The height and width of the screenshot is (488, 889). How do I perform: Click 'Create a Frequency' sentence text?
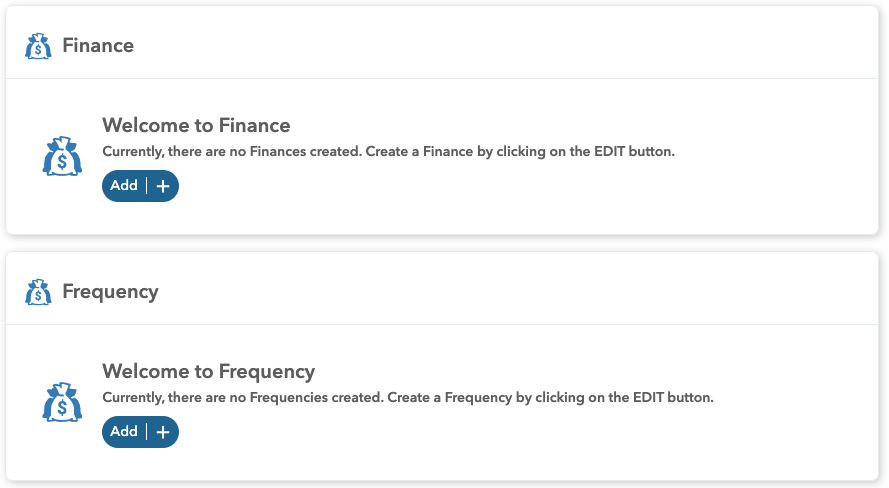(448, 398)
